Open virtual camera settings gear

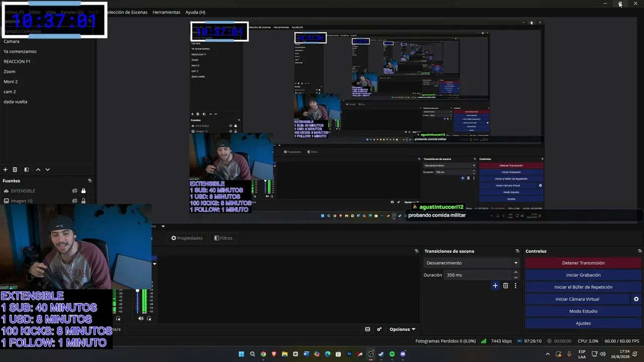tap(636, 299)
